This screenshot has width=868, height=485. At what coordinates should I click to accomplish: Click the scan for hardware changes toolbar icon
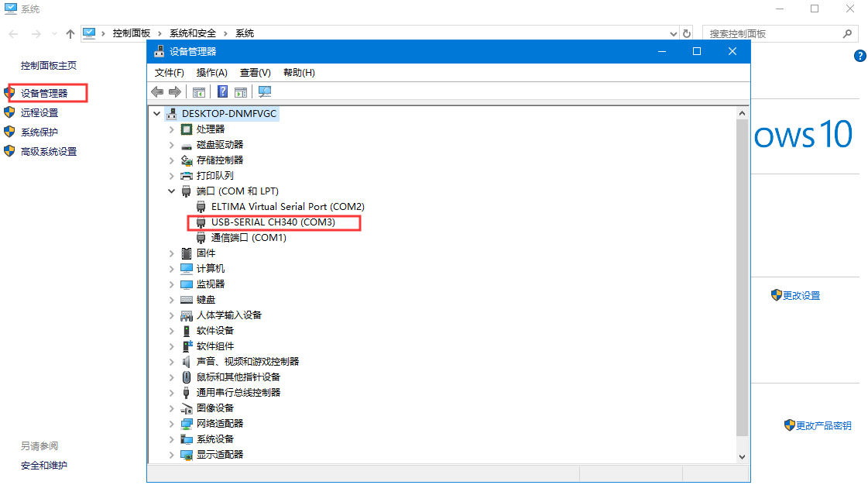265,92
